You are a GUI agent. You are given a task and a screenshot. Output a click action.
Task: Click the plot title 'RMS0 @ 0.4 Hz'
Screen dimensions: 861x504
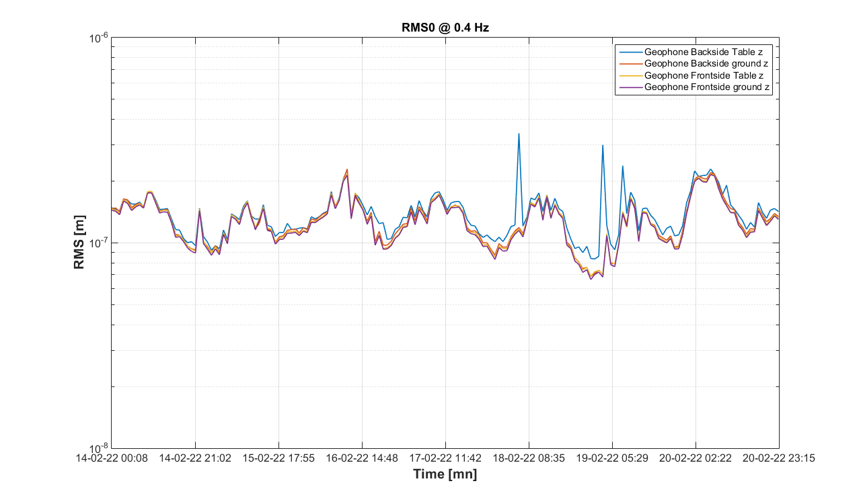[x=445, y=28]
